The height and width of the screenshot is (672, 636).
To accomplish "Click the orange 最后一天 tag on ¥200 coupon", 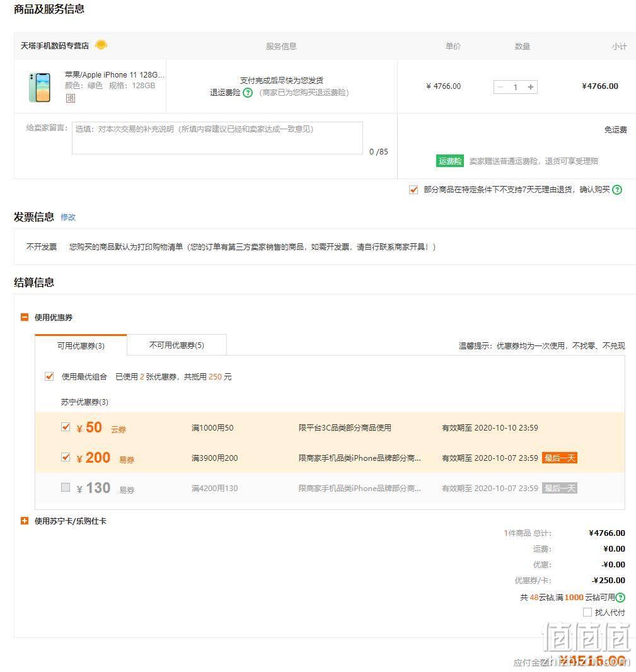I will click(559, 458).
